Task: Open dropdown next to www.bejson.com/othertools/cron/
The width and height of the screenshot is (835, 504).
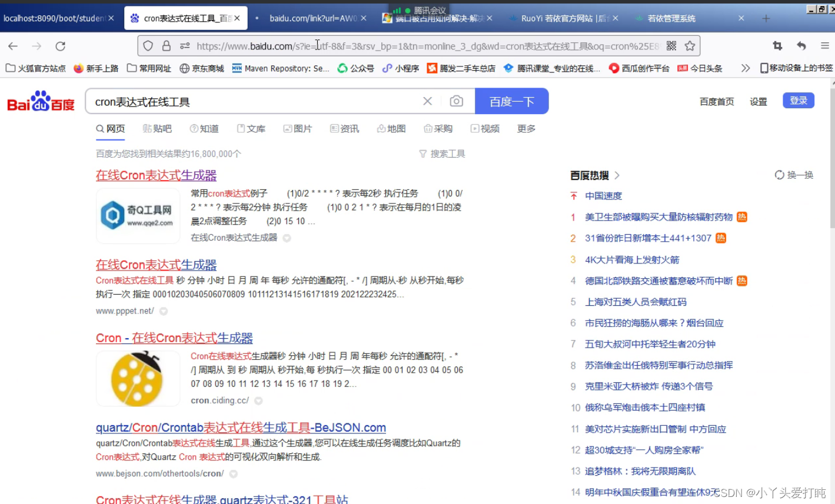Action: (x=233, y=473)
